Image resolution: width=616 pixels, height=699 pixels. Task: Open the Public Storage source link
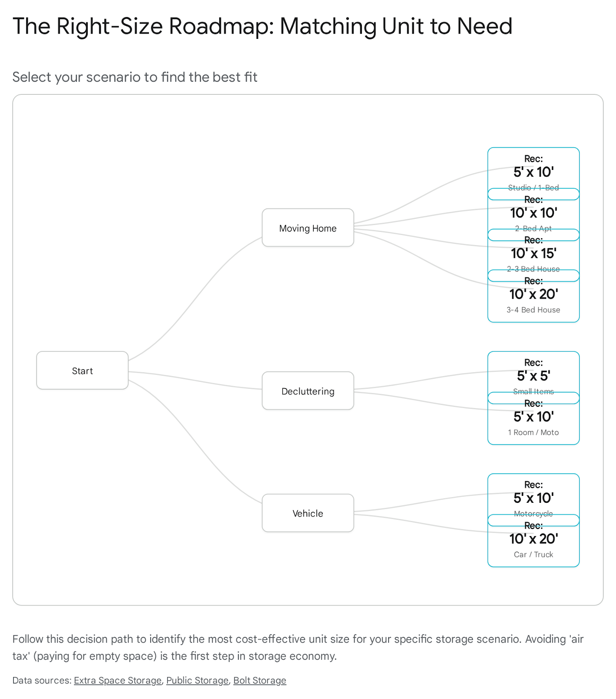tap(197, 680)
